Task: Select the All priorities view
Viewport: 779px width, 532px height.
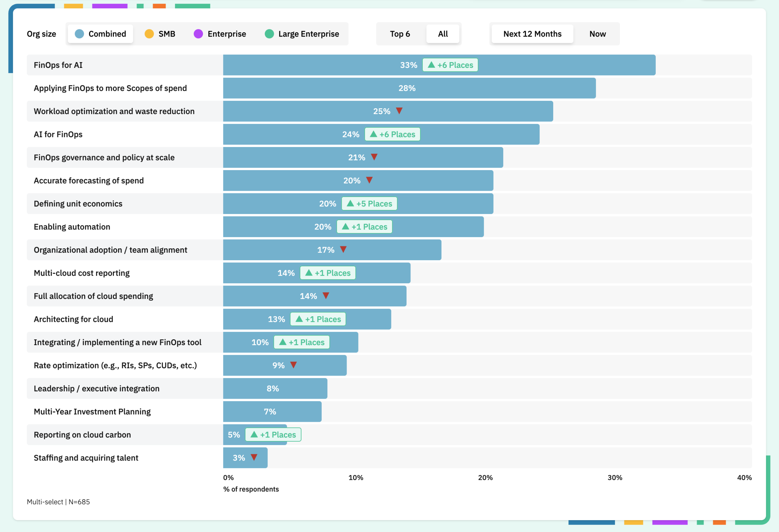Action: point(442,34)
